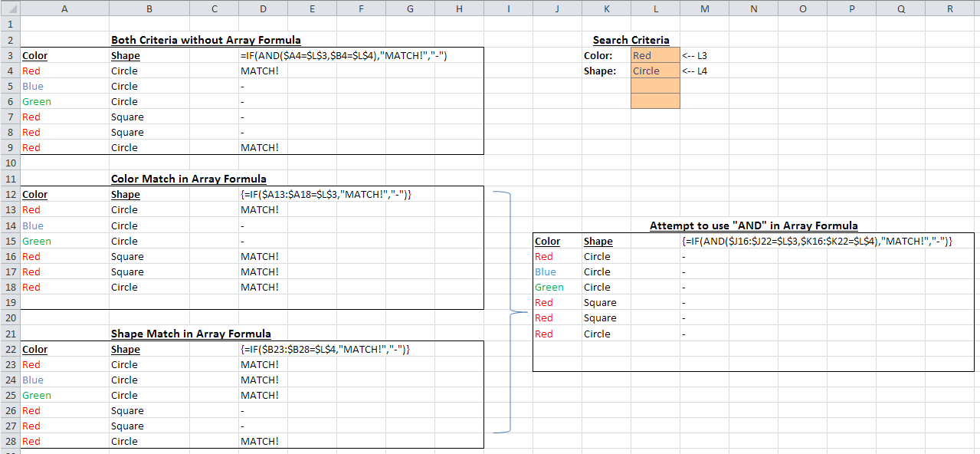Screen dimensions: 980x454
Task: Click 'Color' header in cell A22
Action: 34,349
